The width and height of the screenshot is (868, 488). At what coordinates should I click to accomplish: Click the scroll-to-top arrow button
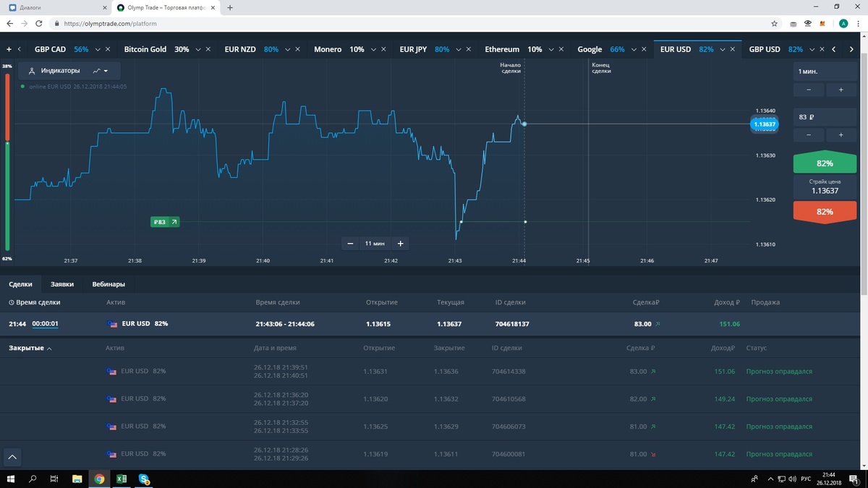tap(12, 457)
